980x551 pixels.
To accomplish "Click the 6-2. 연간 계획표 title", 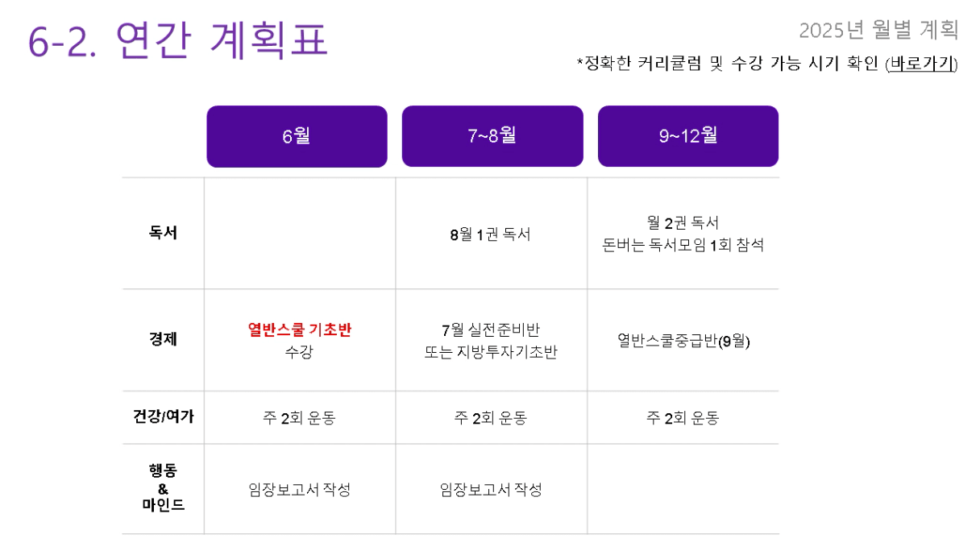I will click(178, 39).
